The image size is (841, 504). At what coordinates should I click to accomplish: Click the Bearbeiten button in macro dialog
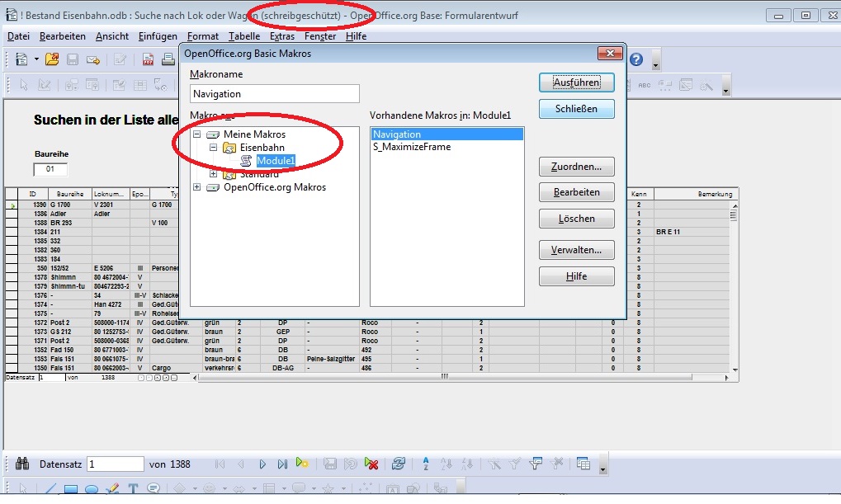pyautogui.click(x=577, y=192)
